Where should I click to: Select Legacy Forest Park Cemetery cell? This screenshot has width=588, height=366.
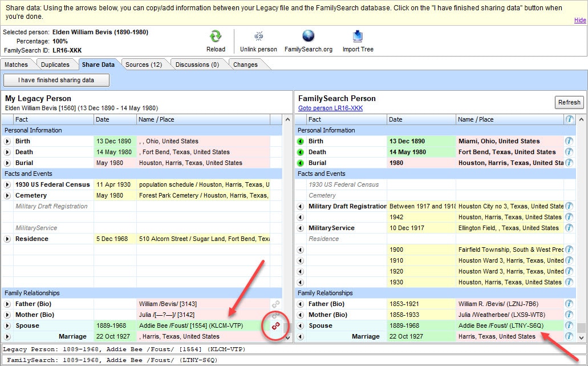203,195
